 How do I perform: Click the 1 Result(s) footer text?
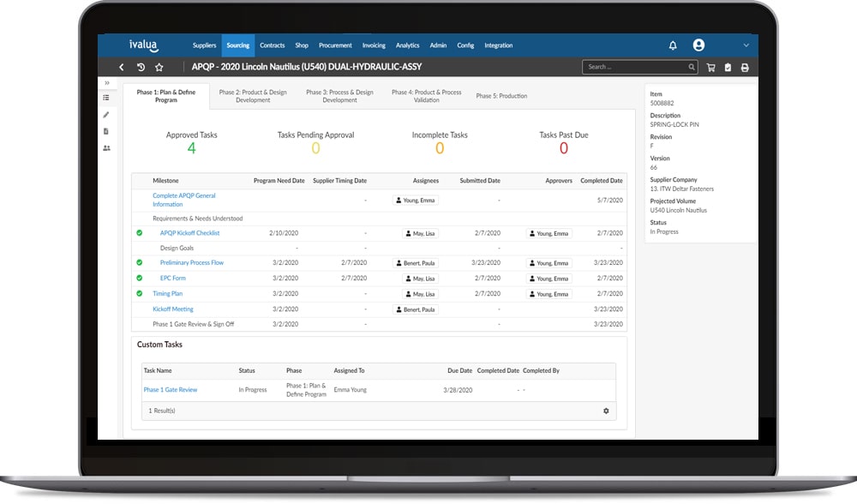click(x=162, y=411)
